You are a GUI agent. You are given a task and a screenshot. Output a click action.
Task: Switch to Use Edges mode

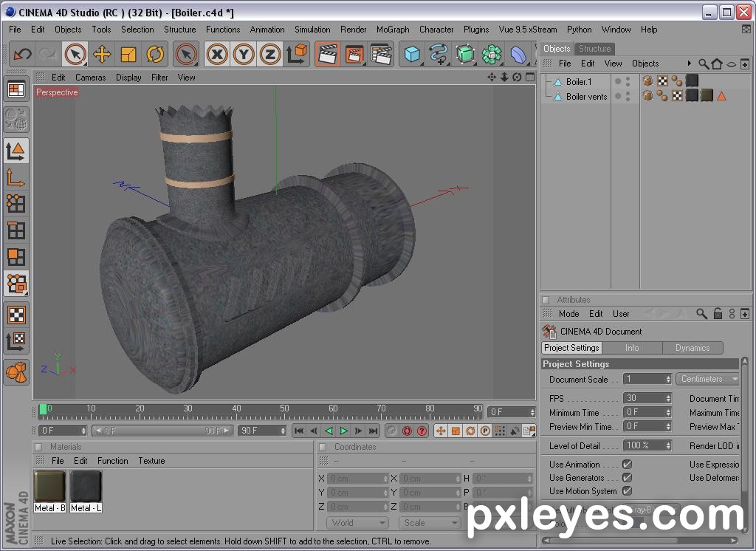pyautogui.click(x=16, y=230)
